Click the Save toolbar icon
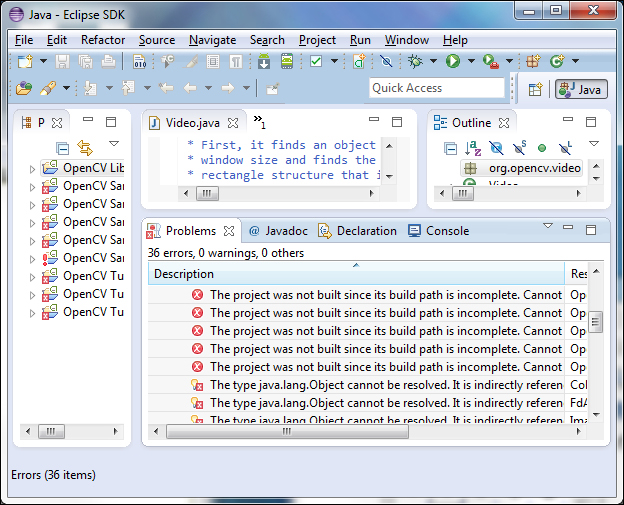This screenshot has height=505, width=624. (62, 62)
